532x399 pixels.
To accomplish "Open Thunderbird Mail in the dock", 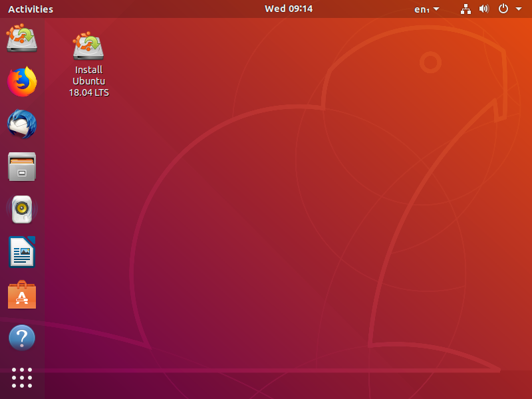I will (x=22, y=124).
